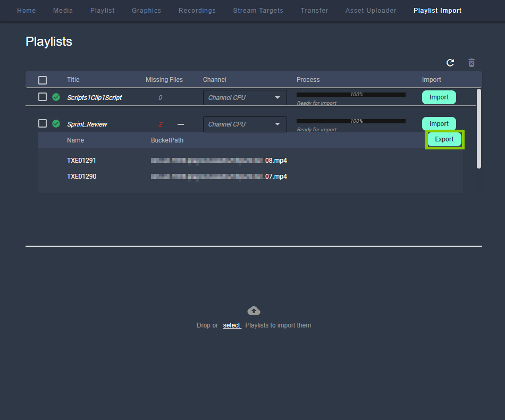This screenshot has height=420, width=505.
Task: Click bucket path ending _08.mp4
Action: (x=219, y=161)
